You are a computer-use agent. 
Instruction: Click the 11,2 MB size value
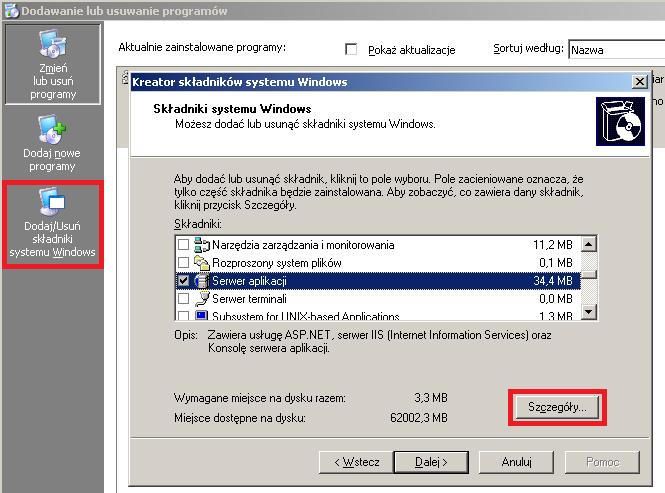pyautogui.click(x=553, y=245)
